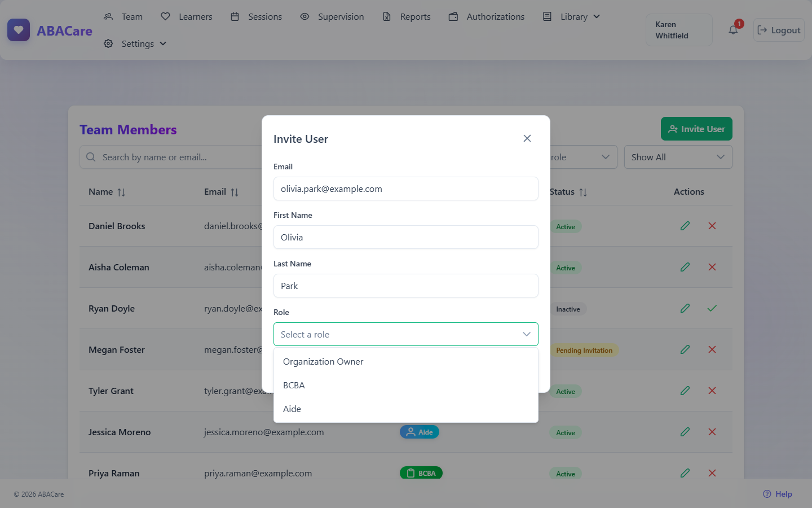Viewport: 812px width, 508px height.
Task: Navigate to Sessions
Action: click(257, 16)
